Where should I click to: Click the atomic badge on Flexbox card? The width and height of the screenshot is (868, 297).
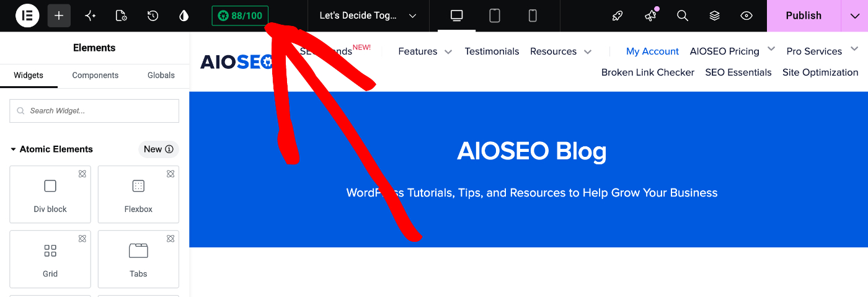170,174
